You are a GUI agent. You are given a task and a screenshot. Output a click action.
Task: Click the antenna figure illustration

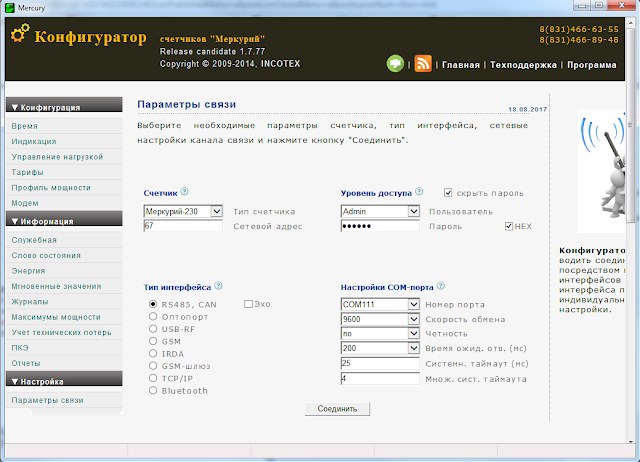point(601,171)
